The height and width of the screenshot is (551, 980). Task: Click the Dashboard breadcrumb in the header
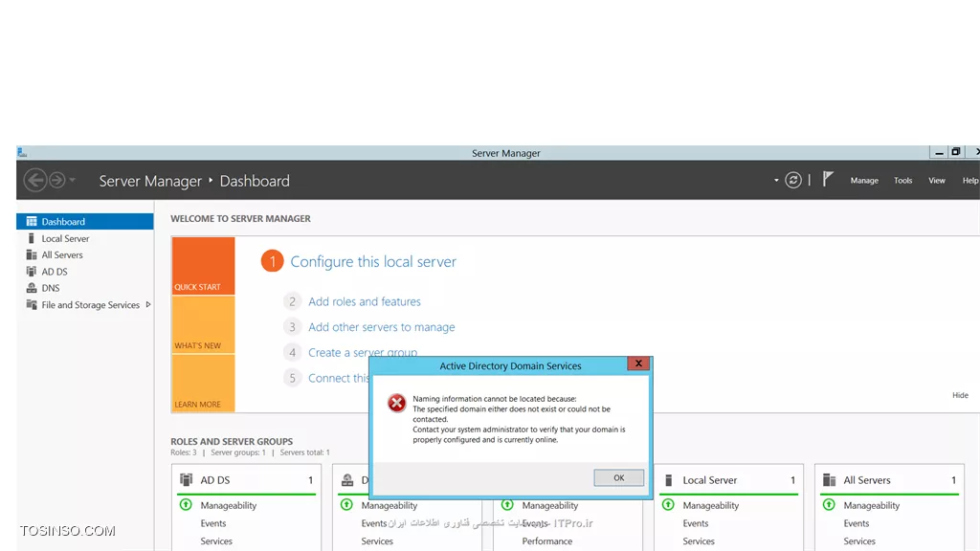255,181
